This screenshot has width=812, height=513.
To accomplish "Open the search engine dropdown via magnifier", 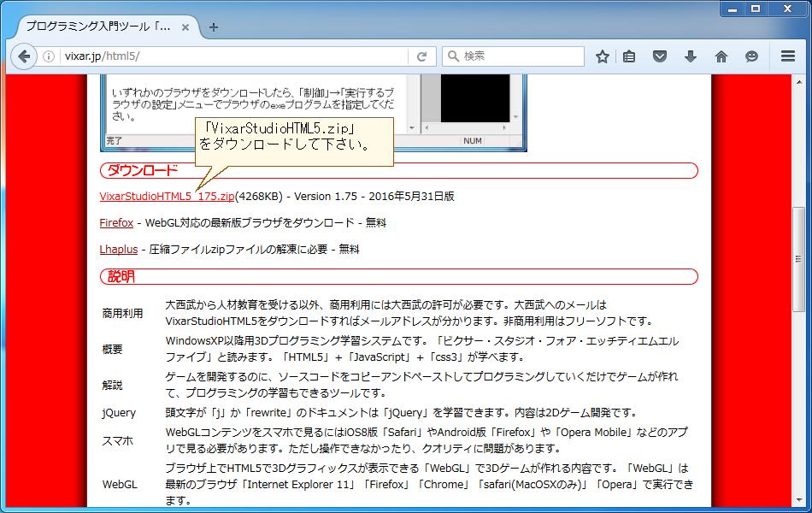I will pyautogui.click(x=451, y=56).
